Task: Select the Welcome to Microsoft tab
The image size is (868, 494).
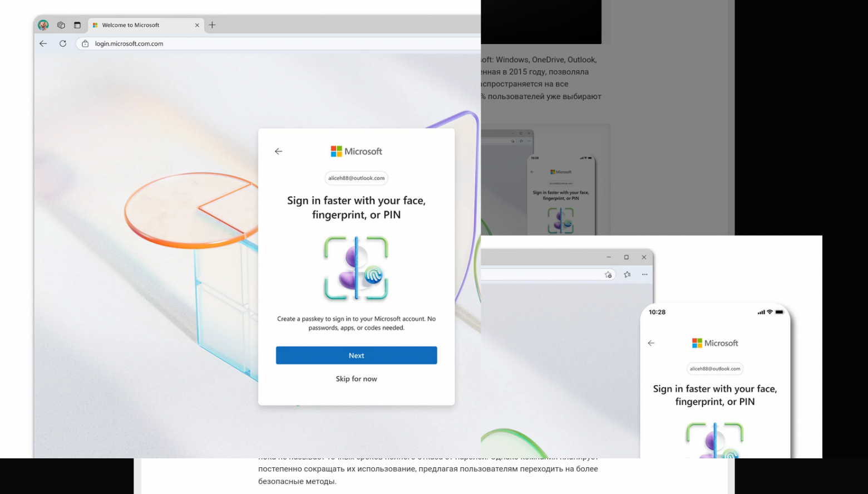Action: pyautogui.click(x=146, y=25)
